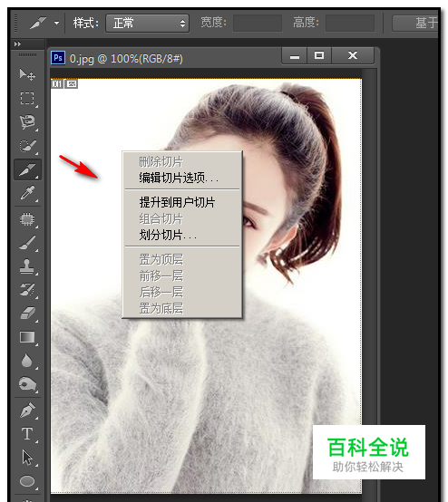Click the Ps document icon in title bar
448x502 pixels.
(58, 58)
